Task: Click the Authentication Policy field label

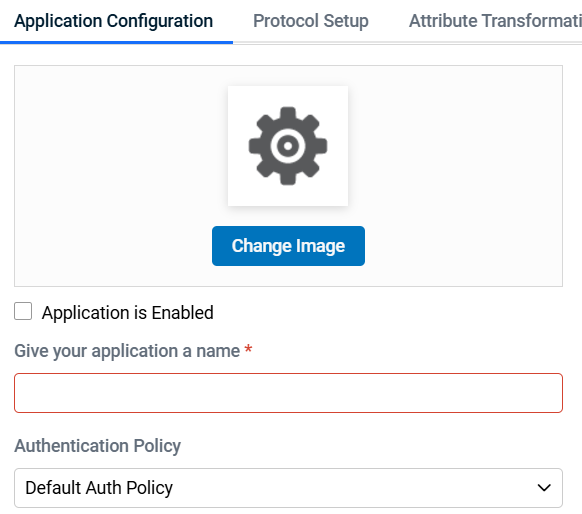Action: 98,446
